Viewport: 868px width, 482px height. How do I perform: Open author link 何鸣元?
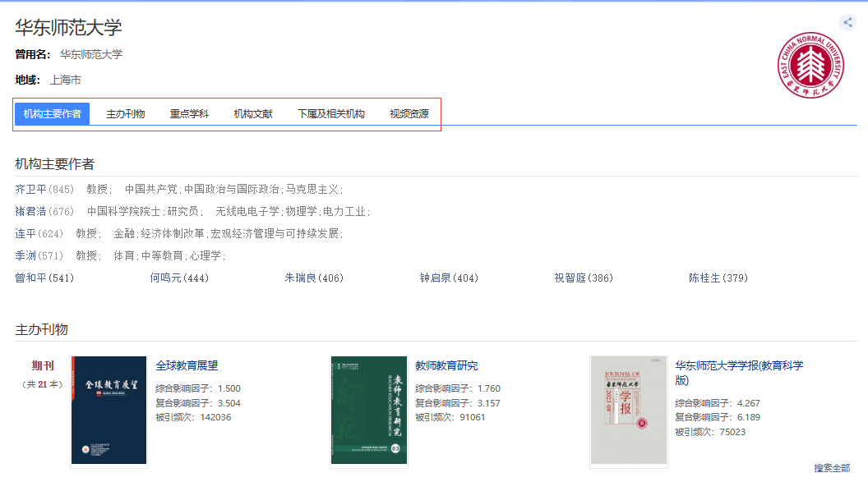pyautogui.click(x=165, y=278)
